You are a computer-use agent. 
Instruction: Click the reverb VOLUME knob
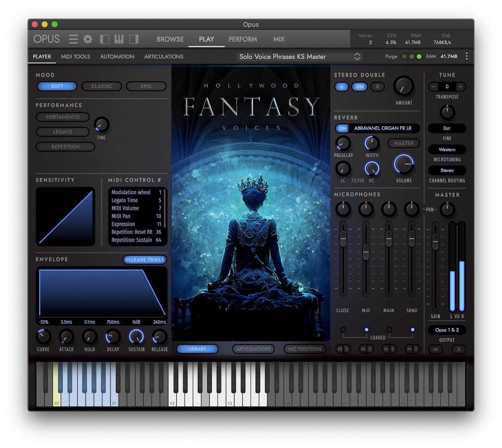tap(403, 164)
